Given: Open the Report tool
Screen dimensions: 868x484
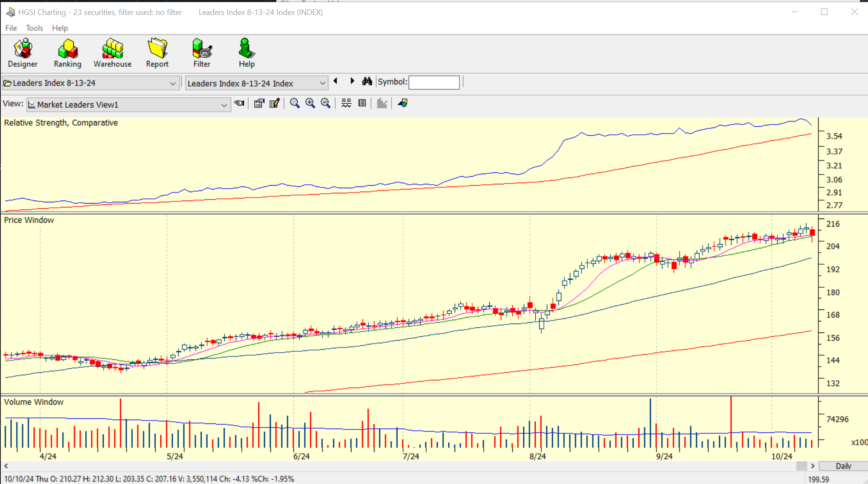Looking at the screenshot, I should tap(157, 53).
